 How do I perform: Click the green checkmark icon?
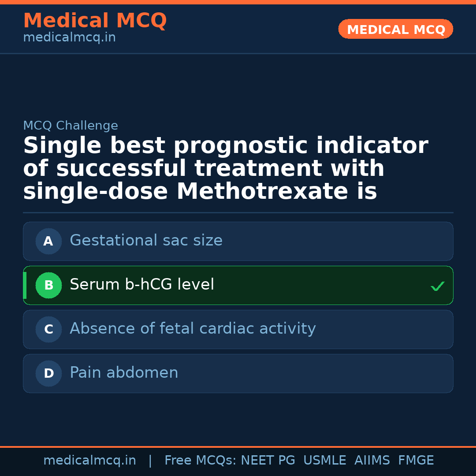point(437,286)
